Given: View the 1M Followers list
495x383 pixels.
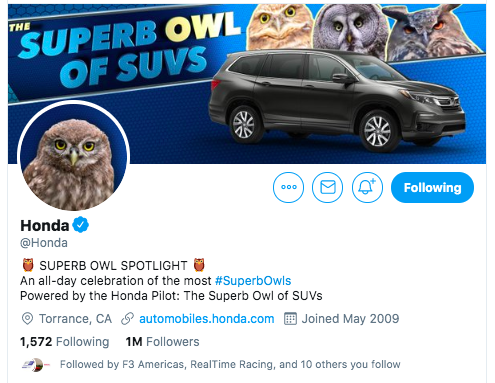Looking at the screenshot, I should (x=162, y=342).
